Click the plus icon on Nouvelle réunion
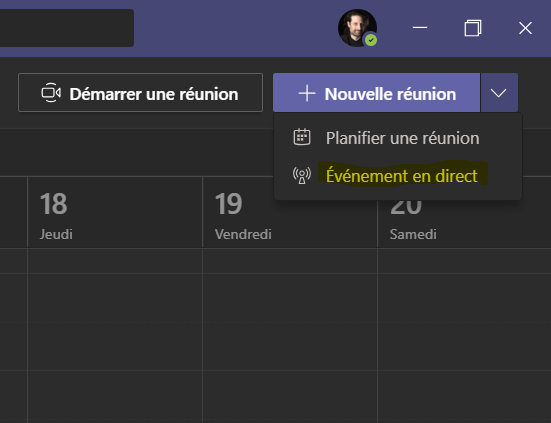Image resolution: width=551 pixels, height=423 pixels. coord(307,93)
